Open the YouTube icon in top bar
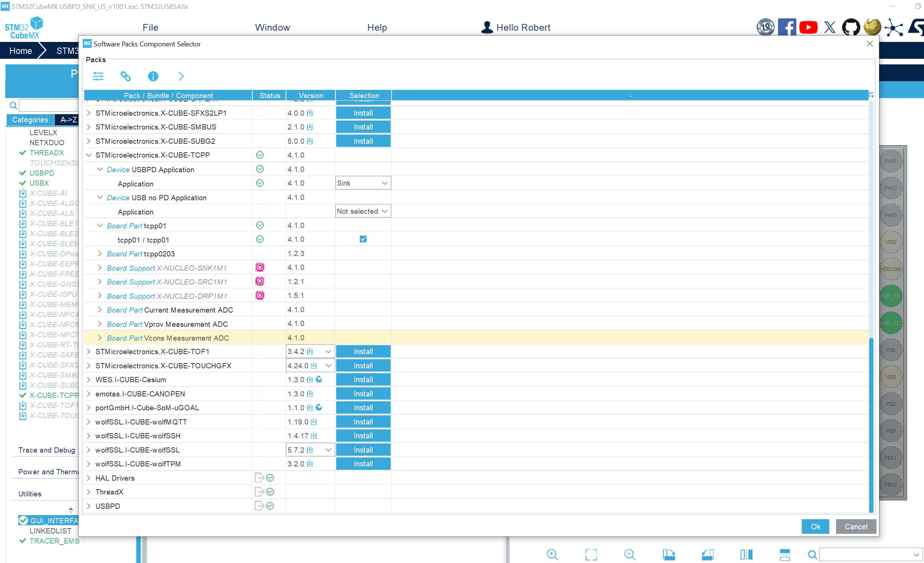This screenshot has height=563, width=924. pos(808,27)
